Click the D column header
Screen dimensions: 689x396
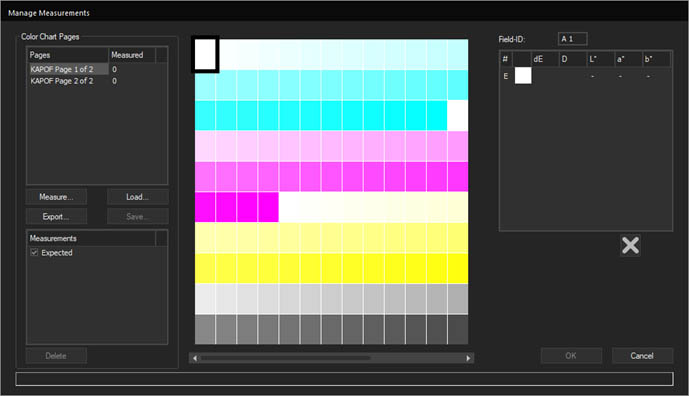point(573,59)
